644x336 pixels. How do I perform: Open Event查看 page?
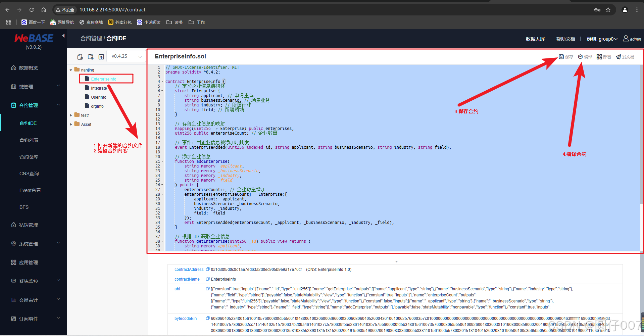[x=30, y=190]
